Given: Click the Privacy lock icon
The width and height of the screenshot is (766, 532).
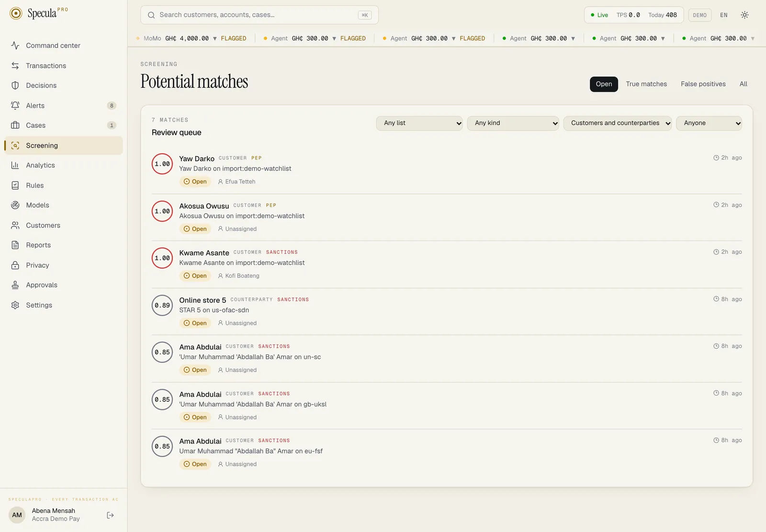Looking at the screenshot, I should (15, 265).
